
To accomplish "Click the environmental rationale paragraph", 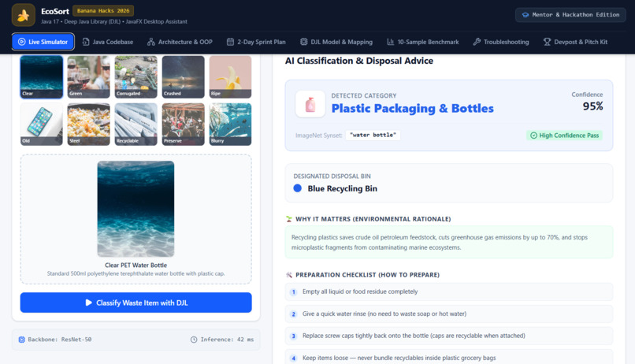I will pyautogui.click(x=440, y=242).
